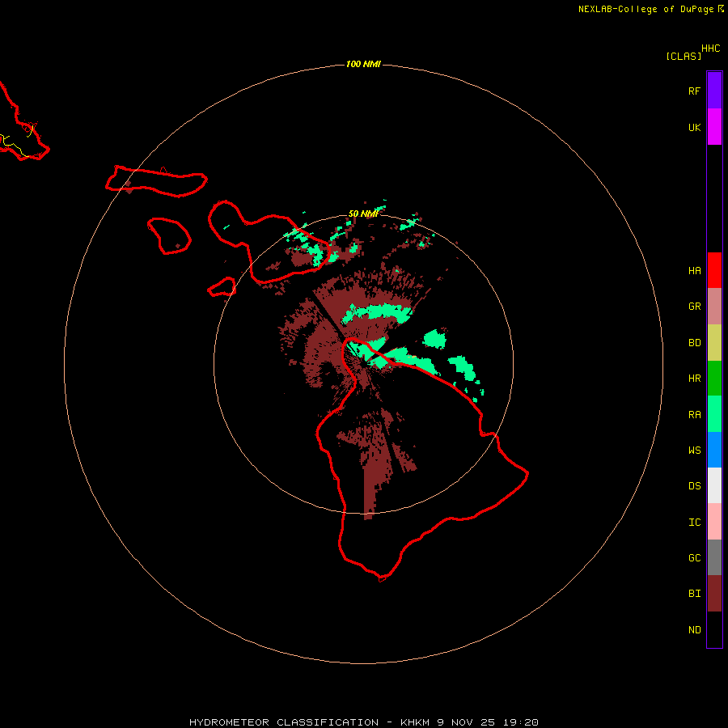
Task: Click the WS blue legend swatch
Action: click(x=714, y=450)
